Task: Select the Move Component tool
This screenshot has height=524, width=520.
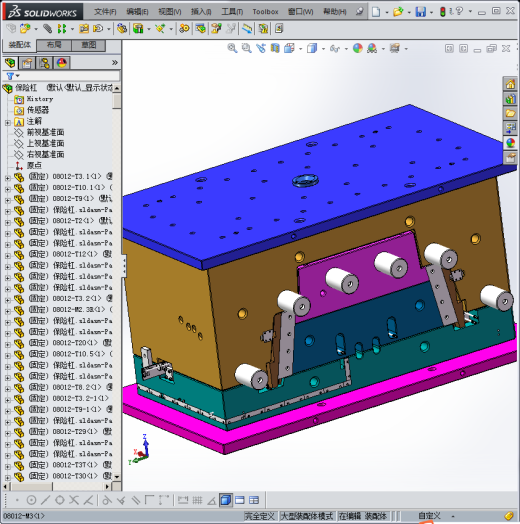Action: 98,29
